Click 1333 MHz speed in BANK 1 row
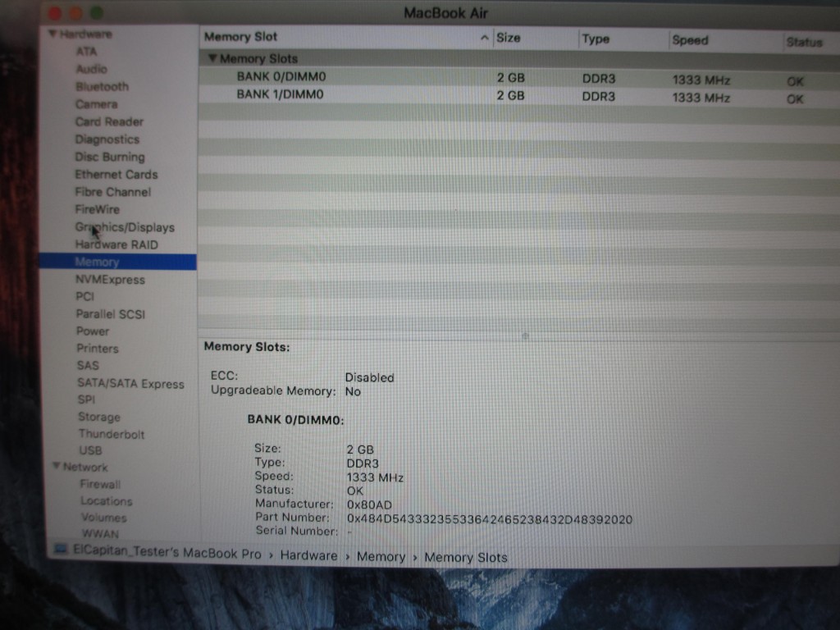 click(701, 98)
